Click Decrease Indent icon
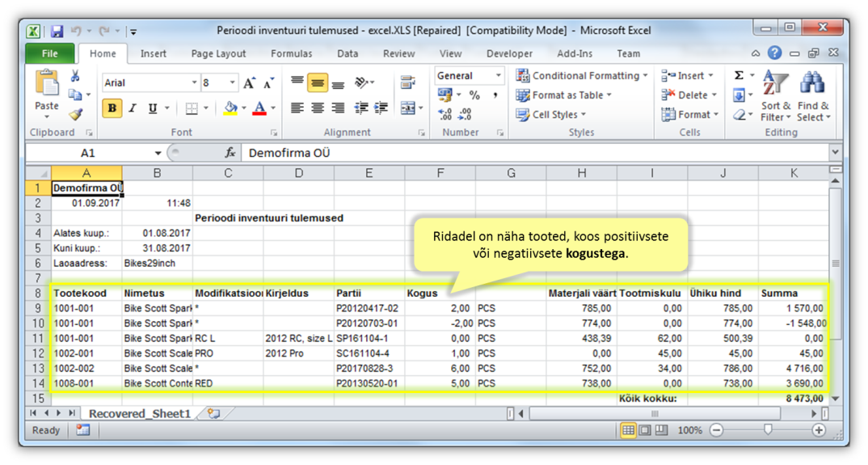The height and width of the screenshot is (465, 868). click(x=361, y=108)
